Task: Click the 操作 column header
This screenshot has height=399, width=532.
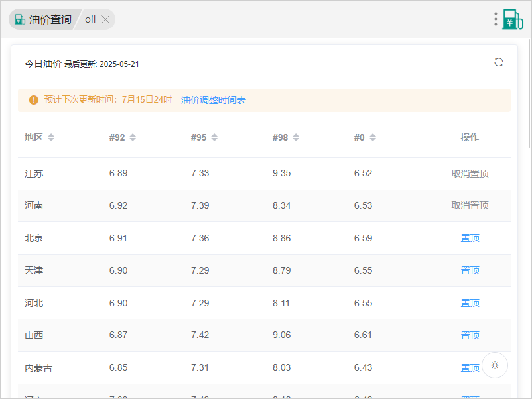Action: point(470,137)
